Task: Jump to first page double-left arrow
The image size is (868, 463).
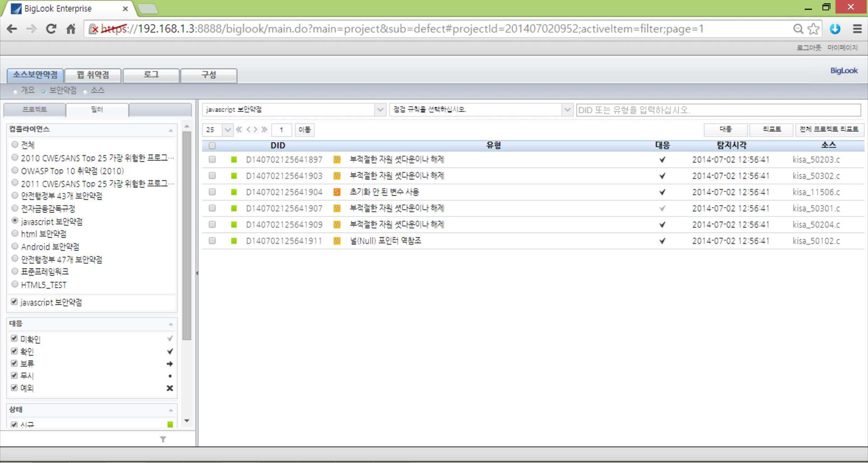Action: click(x=239, y=130)
